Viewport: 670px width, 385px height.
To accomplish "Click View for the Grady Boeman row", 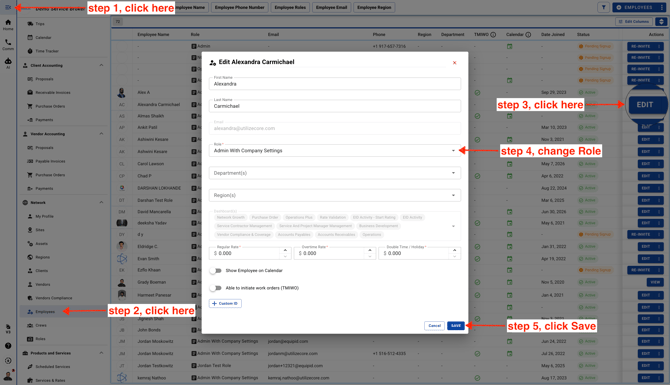I will point(655,282).
